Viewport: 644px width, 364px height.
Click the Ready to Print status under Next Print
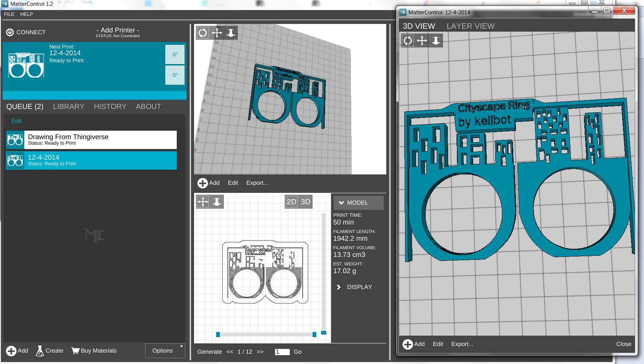[x=67, y=60]
